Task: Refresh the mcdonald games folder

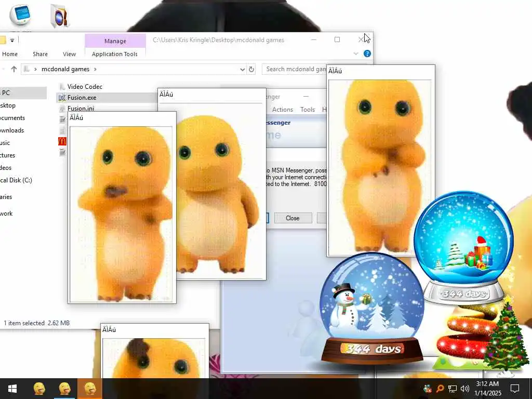Action: [x=251, y=69]
